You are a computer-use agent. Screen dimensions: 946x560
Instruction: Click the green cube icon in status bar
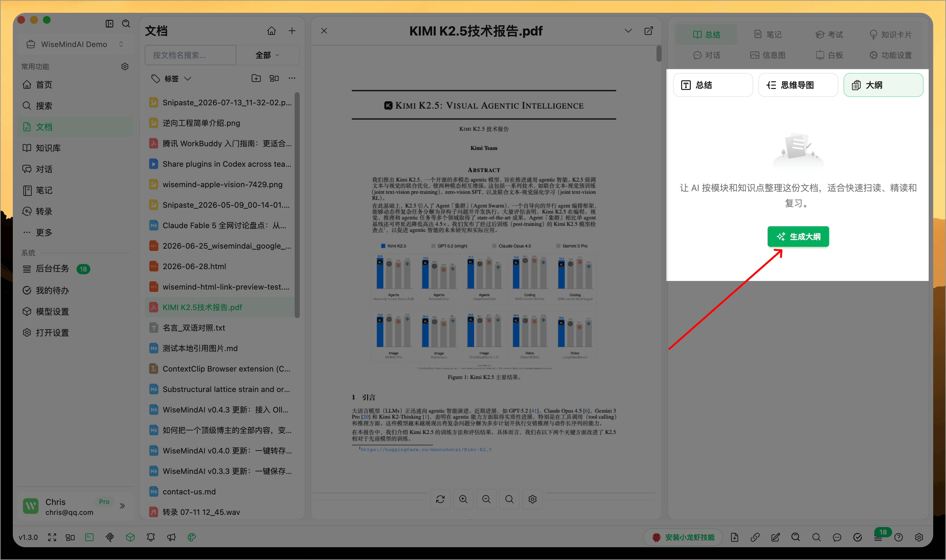click(130, 537)
